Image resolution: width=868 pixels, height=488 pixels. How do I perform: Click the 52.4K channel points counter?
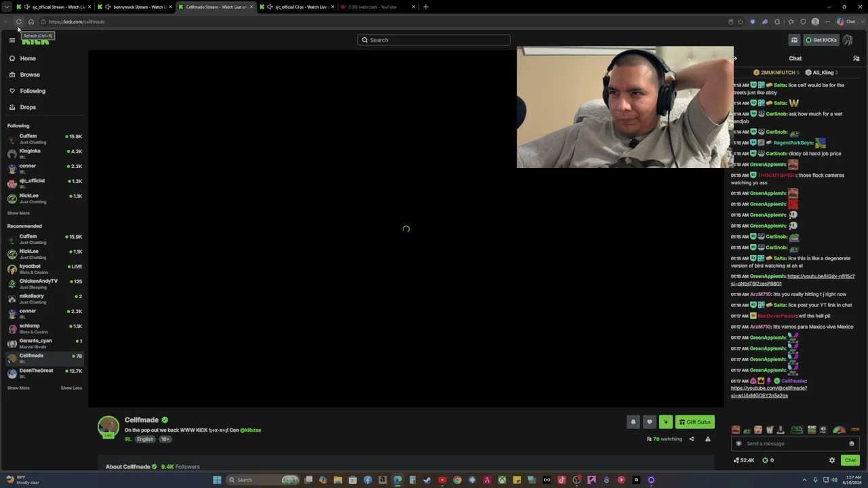coord(744,460)
